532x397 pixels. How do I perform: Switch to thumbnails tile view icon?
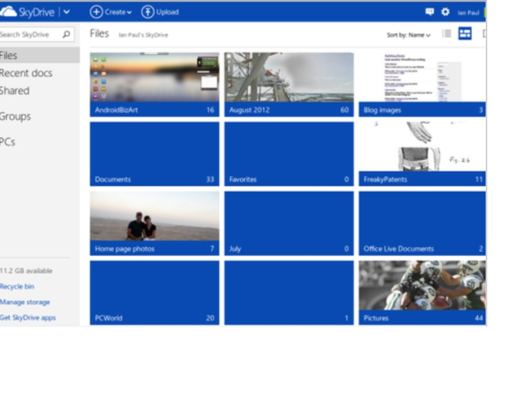(x=465, y=33)
